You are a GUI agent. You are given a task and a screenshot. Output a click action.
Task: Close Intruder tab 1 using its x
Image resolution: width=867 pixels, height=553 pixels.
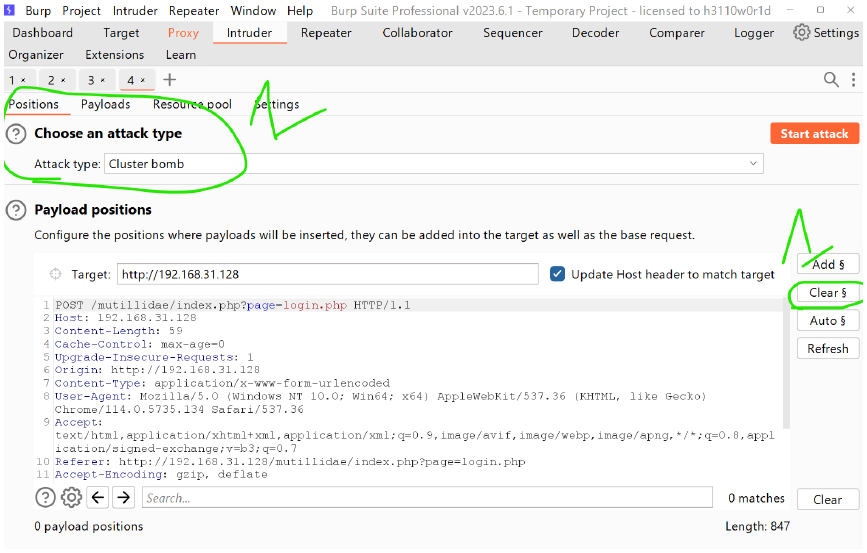pos(23,81)
